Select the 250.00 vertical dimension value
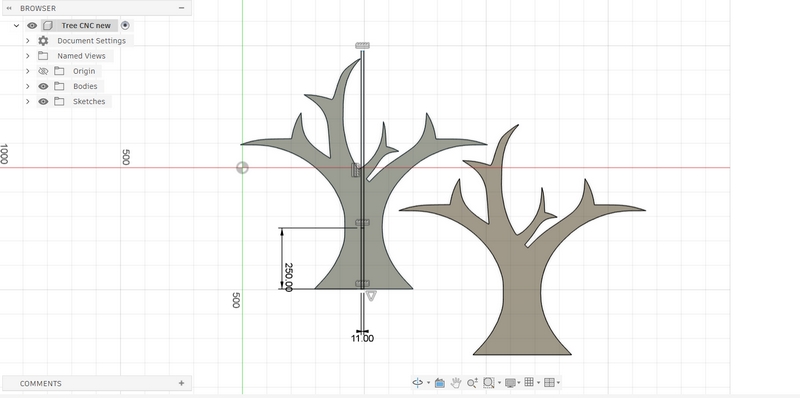 tap(288, 277)
